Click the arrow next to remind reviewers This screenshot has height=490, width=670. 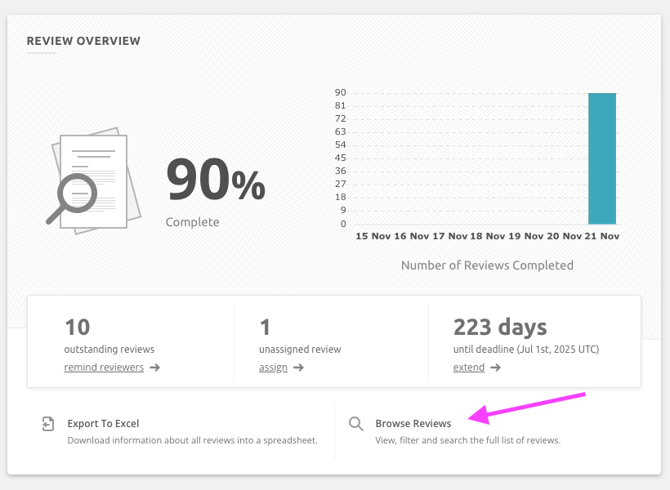coord(155,368)
